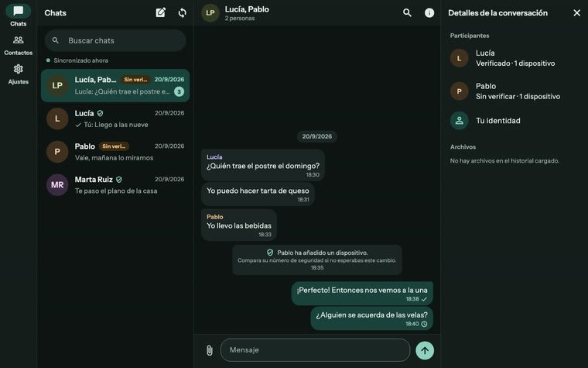Open the Chats section in sidebar
The image size is (588, 368).
[18, 15]
